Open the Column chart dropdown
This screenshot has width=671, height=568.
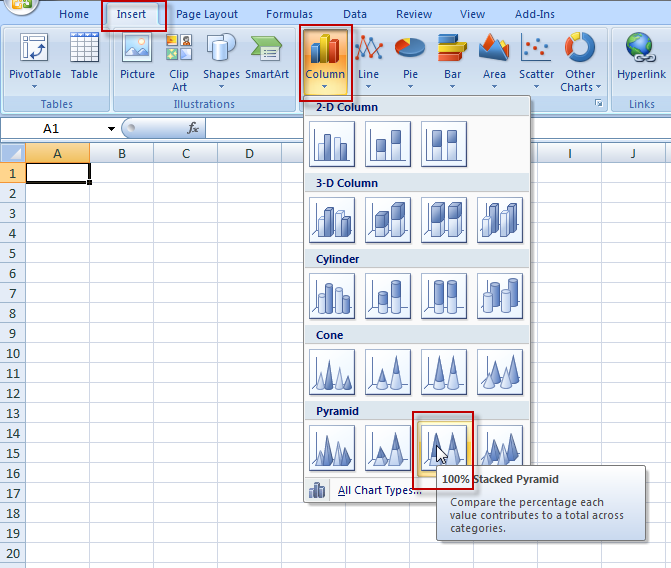tap(325, 62)
